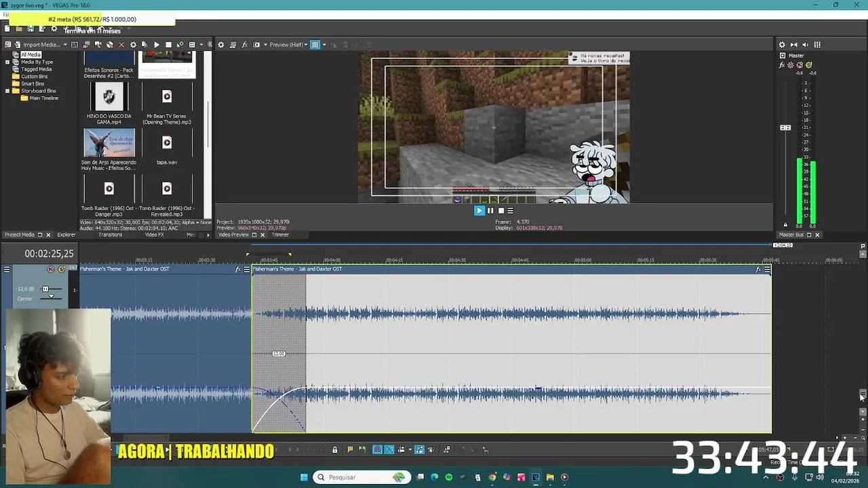
Task: Stop media preview in Project Media toolbar
Action: click(168, 45)
